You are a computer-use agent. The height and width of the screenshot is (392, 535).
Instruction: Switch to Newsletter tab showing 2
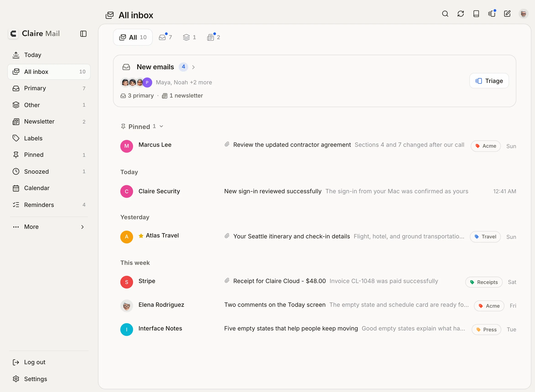(x=213, y=37)
